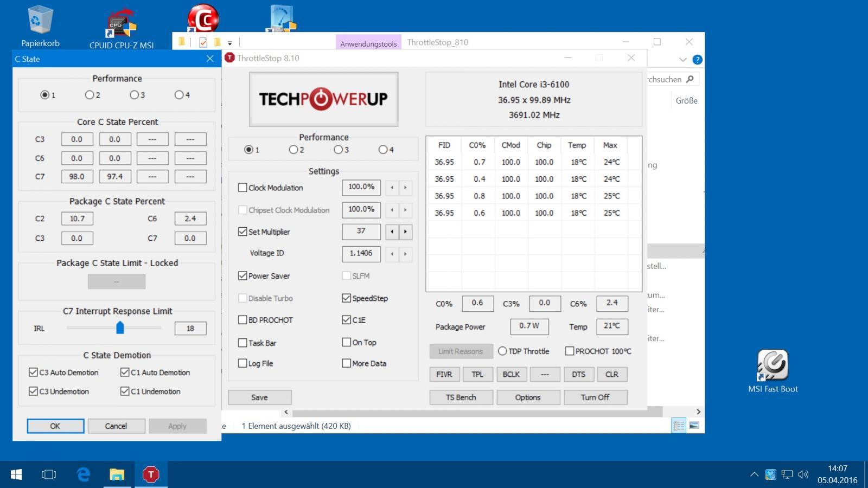Uncheck C1 Auto Demotion
The height and width of the screenshot is (488, 868).
pos(125,373)
